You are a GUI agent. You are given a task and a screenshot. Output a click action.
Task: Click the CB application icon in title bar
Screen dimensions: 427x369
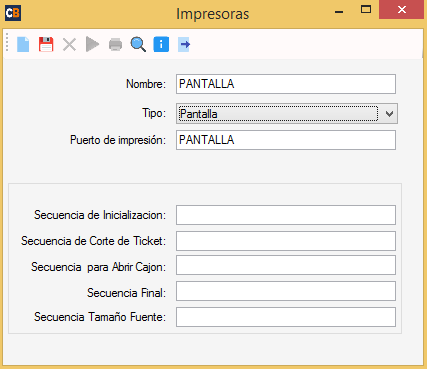[13, 13]
